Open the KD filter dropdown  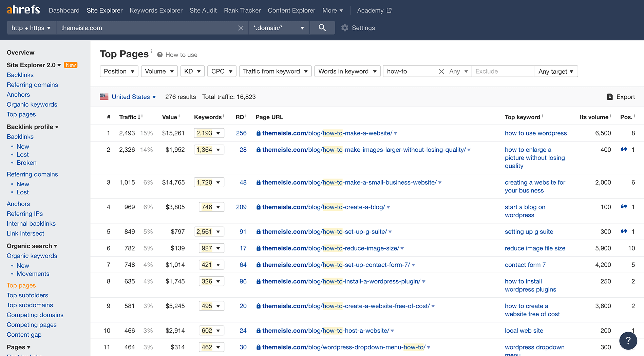click(192, 71)
